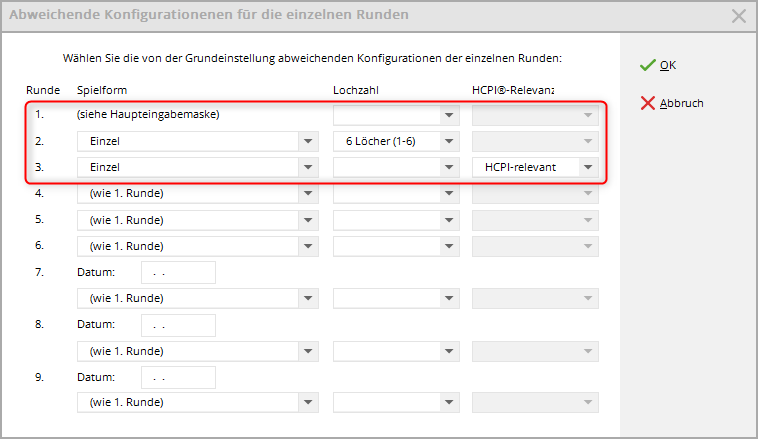This screenshot has height=439, width=758.
Task: Open Lochzahl dropdown for round 6
Action: 449,245
